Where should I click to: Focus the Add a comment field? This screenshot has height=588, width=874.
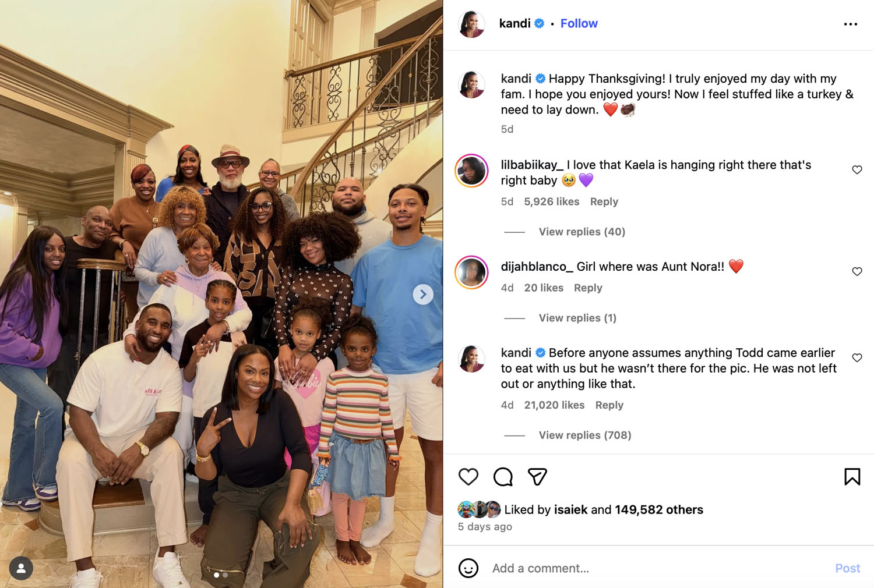658,568
